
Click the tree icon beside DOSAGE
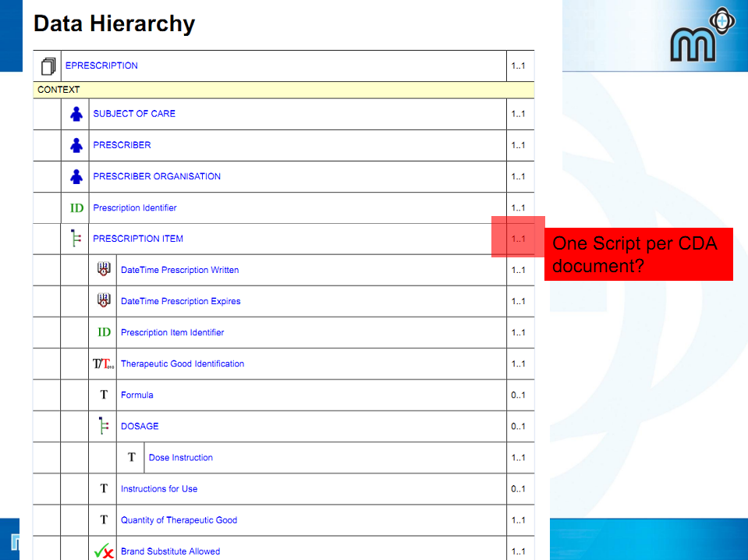(104, 427)
